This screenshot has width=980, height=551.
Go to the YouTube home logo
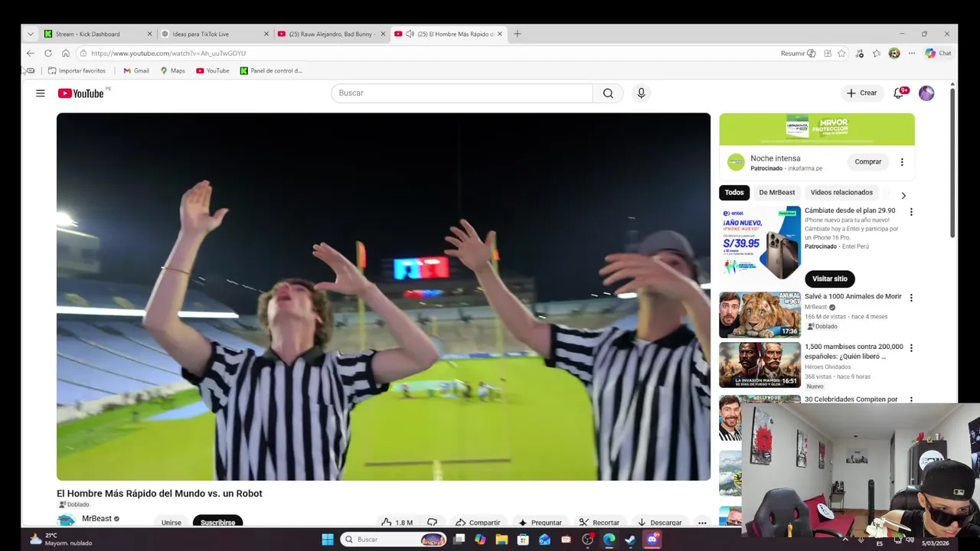[x=80, y=93]
